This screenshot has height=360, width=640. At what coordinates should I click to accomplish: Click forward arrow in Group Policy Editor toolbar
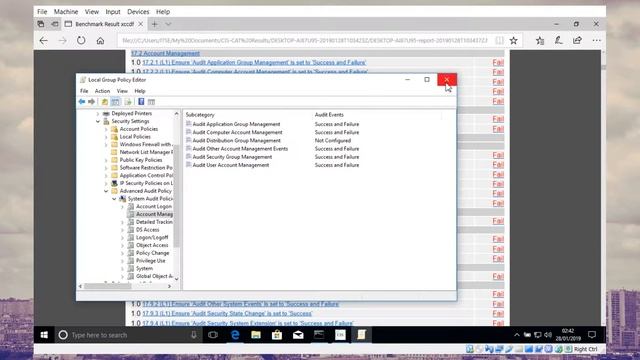point(91,102)
